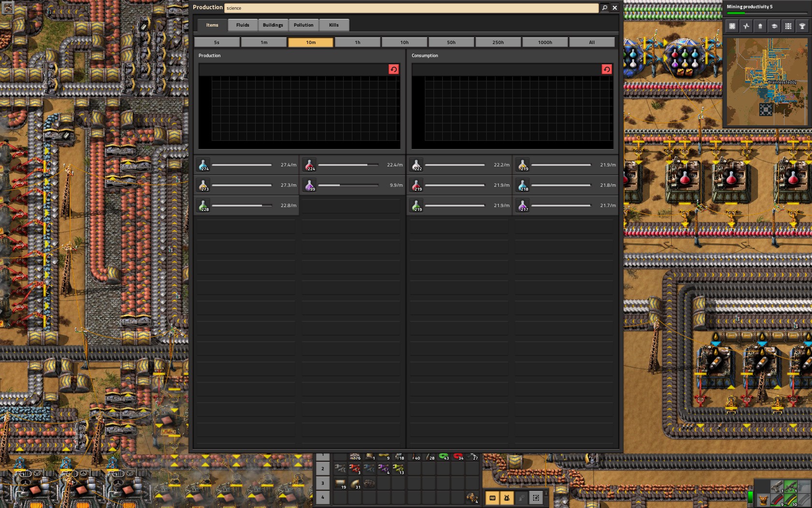Switch time range to All
Screen dimensions: 812x508
click(x=592, y=43)
